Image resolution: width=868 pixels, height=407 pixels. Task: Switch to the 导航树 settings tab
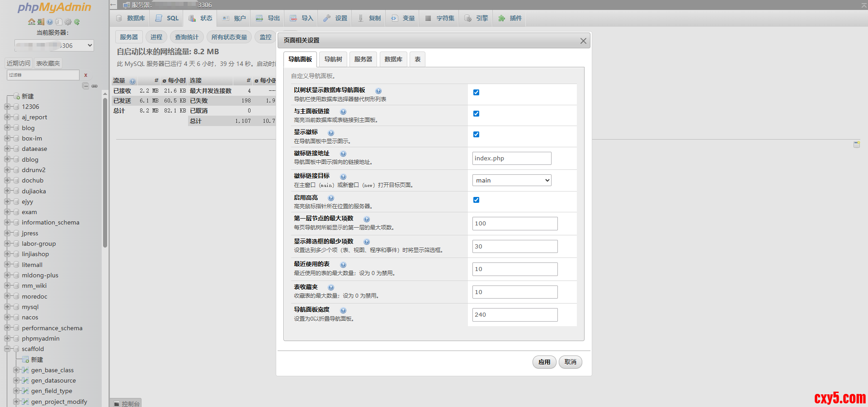click(x=333, y=59)
